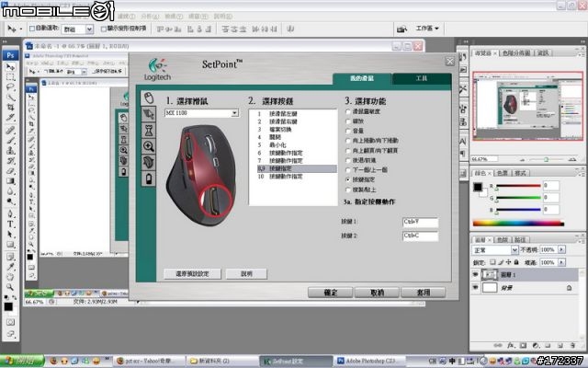This screenshot has height=368, width=588.
Task: Open MX 1100 mouse selection dropdown
Action: 235,112
